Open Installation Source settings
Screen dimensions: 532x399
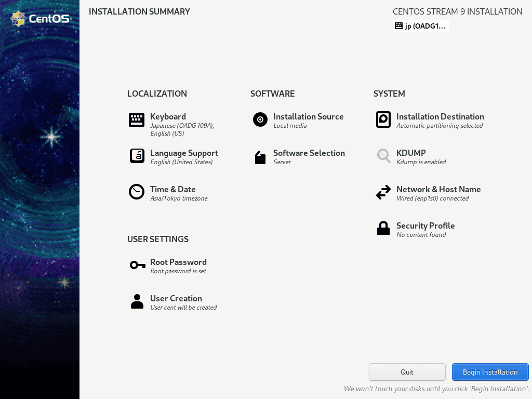point(298,121)
